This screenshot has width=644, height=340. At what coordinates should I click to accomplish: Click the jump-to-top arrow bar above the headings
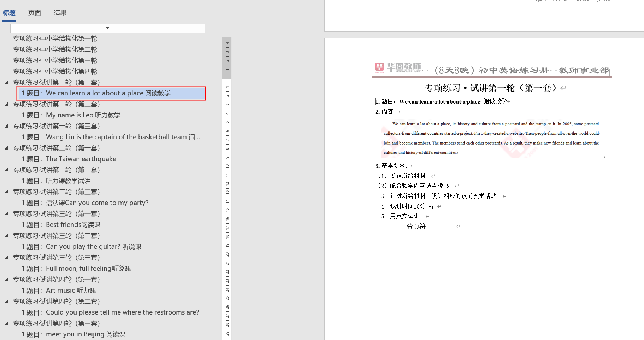tap(107, 28)
